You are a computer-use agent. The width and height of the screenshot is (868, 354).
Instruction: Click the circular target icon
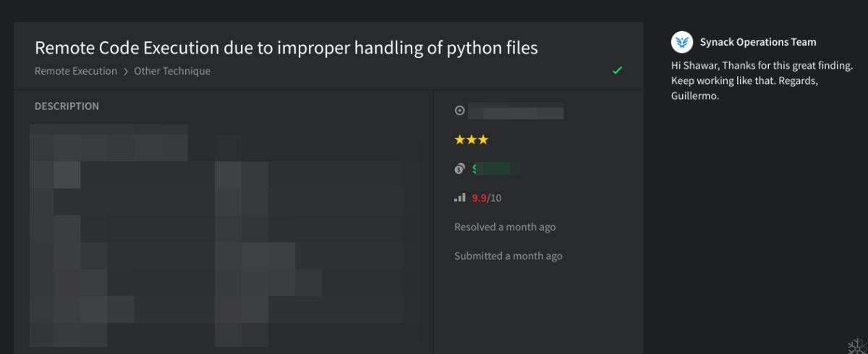(459, 111)
